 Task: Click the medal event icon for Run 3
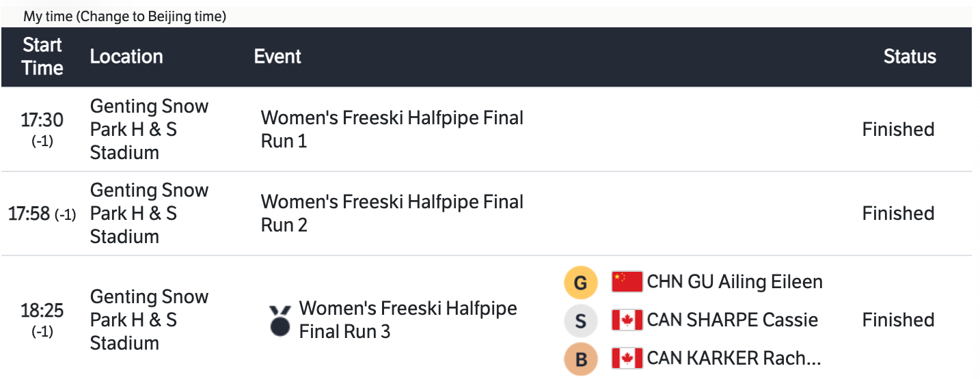pyautogui.click(x=280, y=320)
